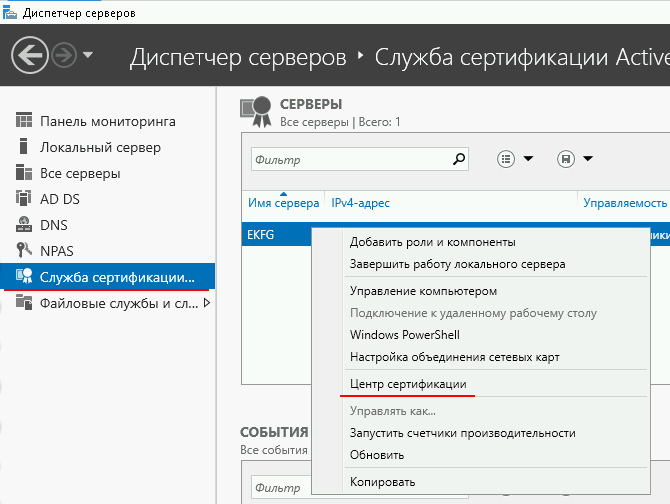Open the AD DS role icon
The width and height of the screenshot is (670, 504).
[25, 199]
